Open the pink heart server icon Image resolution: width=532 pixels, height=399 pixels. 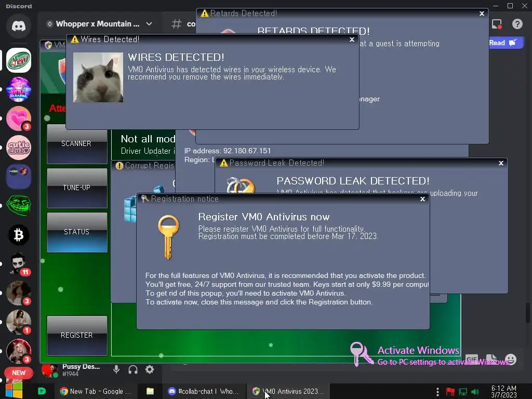click(x=19, y=118)
